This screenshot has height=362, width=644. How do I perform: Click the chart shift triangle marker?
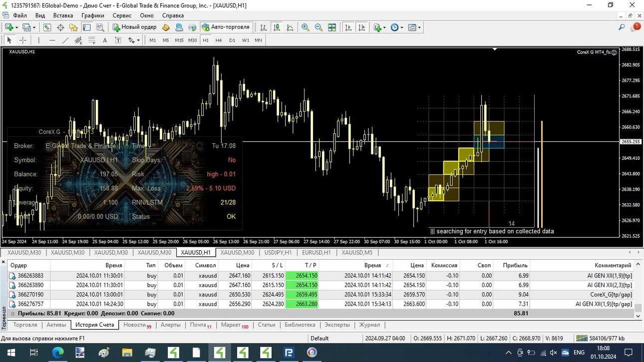click(x=495, y=49)
